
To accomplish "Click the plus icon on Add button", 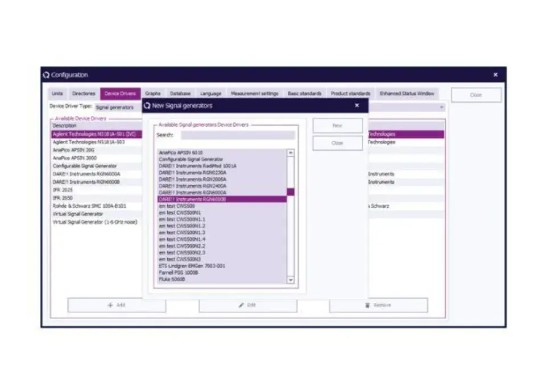I will [x=110, y=305].
